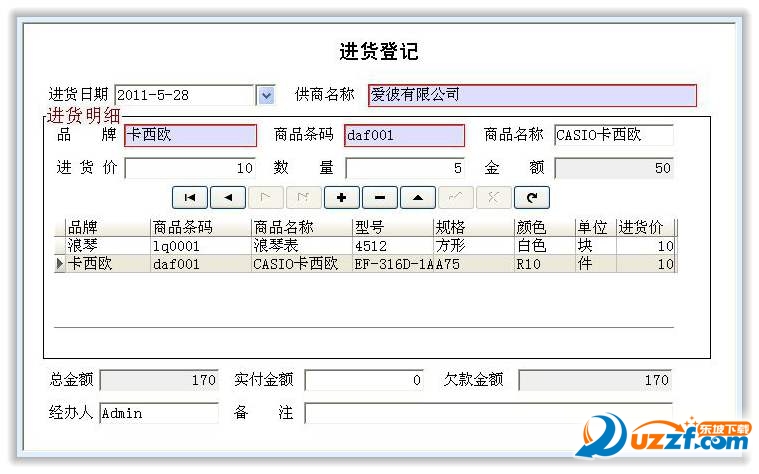Click the 金额 amount field

(x=613, y=168)
